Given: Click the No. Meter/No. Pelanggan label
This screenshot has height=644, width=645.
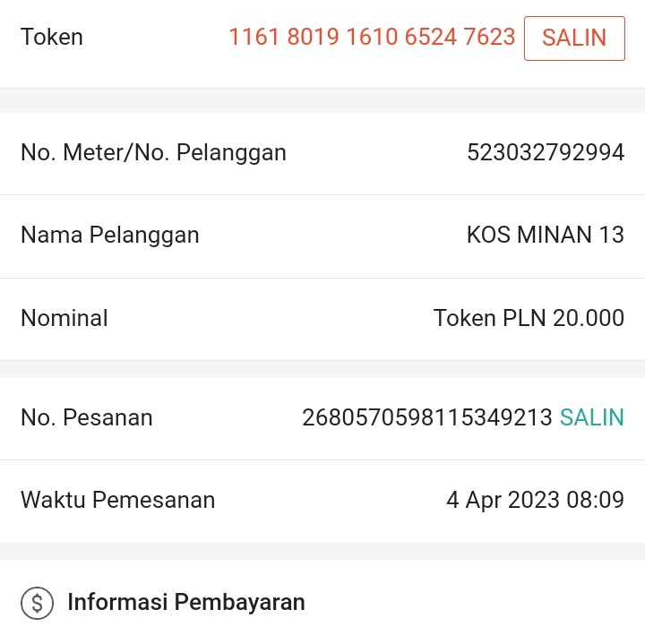Looking at the screenshot, I should (153, 153).
